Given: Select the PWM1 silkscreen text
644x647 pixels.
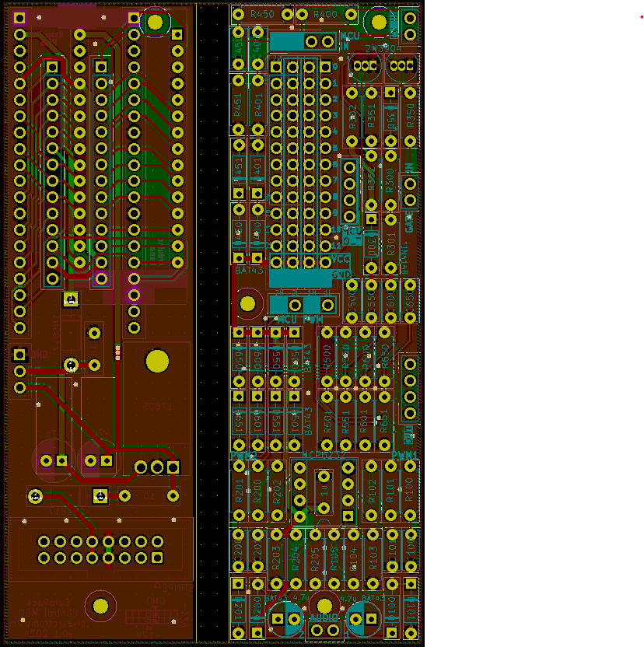Looking at the screenshot, I should (x=405, y=455).
